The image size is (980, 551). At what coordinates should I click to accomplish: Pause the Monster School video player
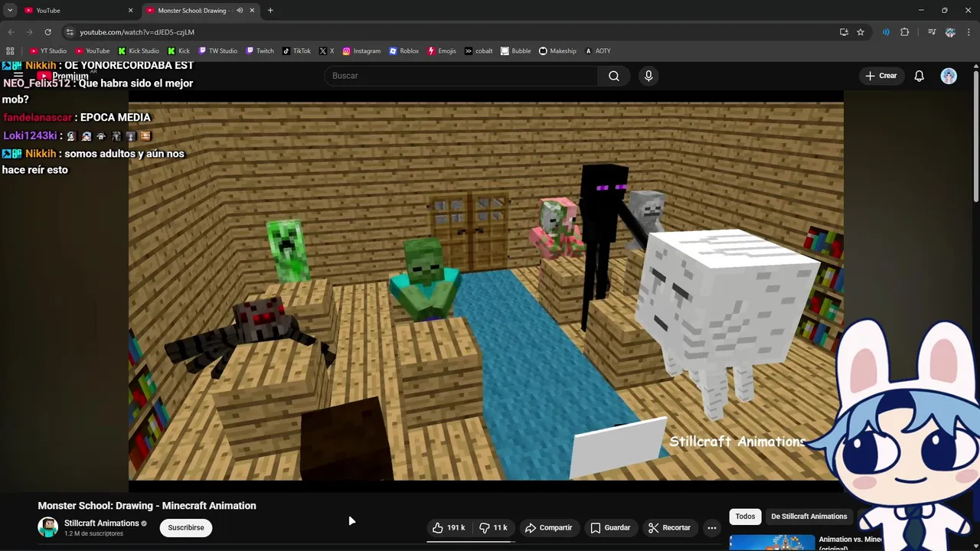tap(486, 291)
